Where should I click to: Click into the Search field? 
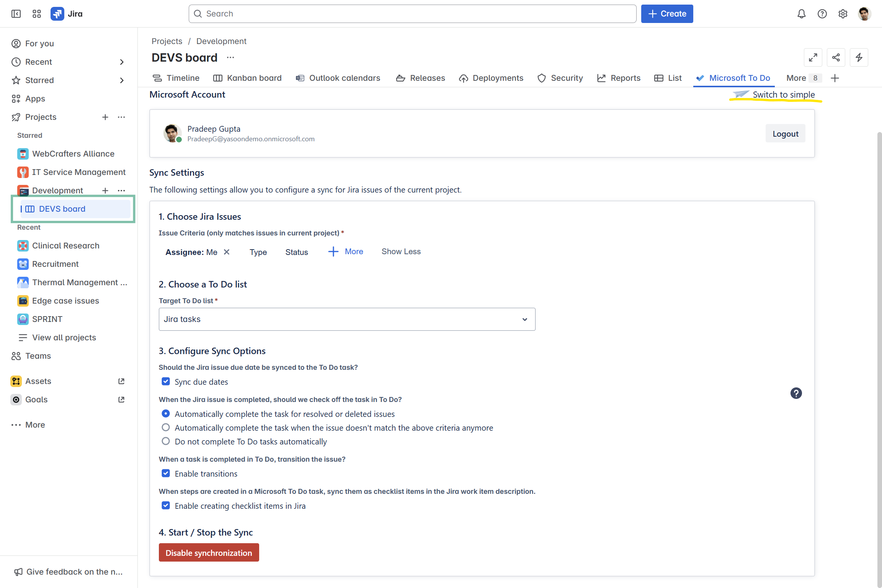412,14
